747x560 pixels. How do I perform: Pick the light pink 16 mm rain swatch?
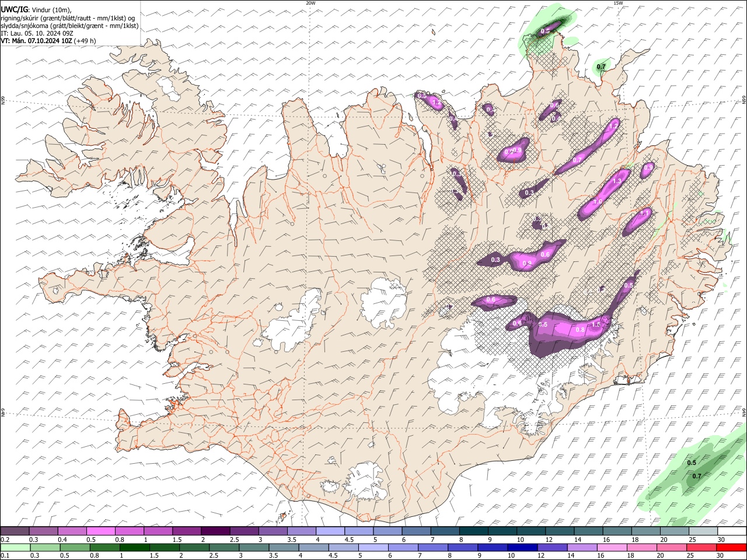pos(612,547)
